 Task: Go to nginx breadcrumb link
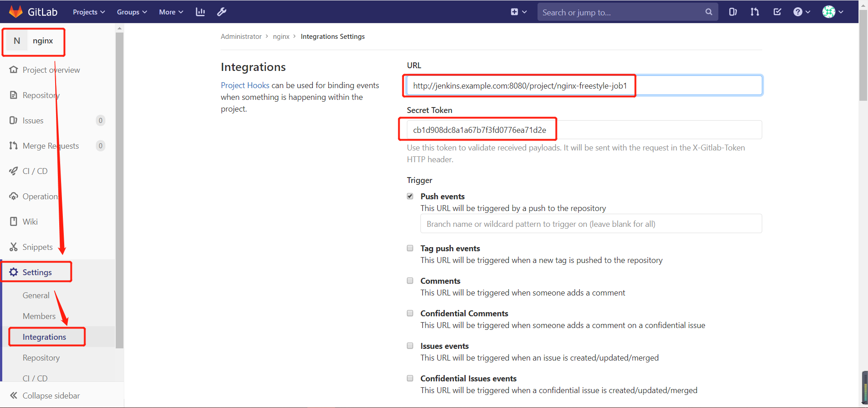(x=281, y=37)
